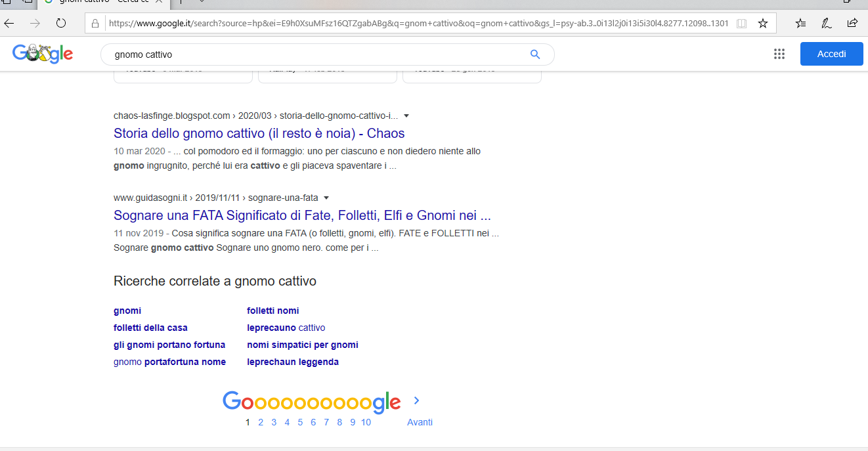The width and height of the screenshot is (868, 451).
Task: Open Storia dello gnomo cattivo result
Action: (x=259, y=133)
